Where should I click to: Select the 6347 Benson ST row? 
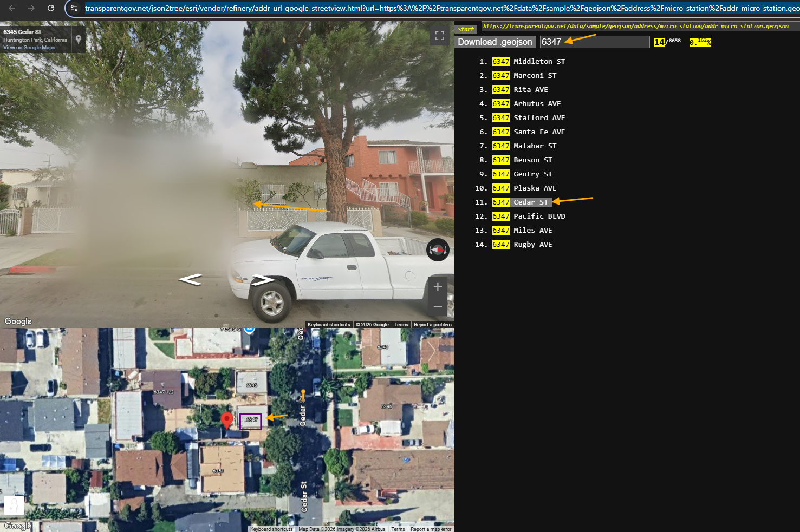click(x=522, y=160)
